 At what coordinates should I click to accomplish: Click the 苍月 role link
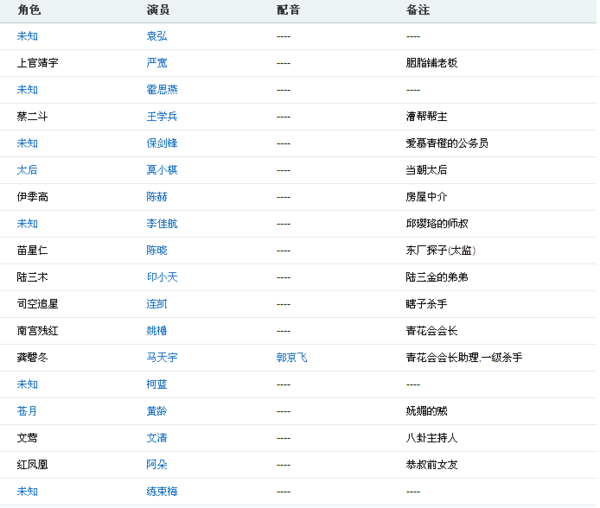tap(27, 411)
